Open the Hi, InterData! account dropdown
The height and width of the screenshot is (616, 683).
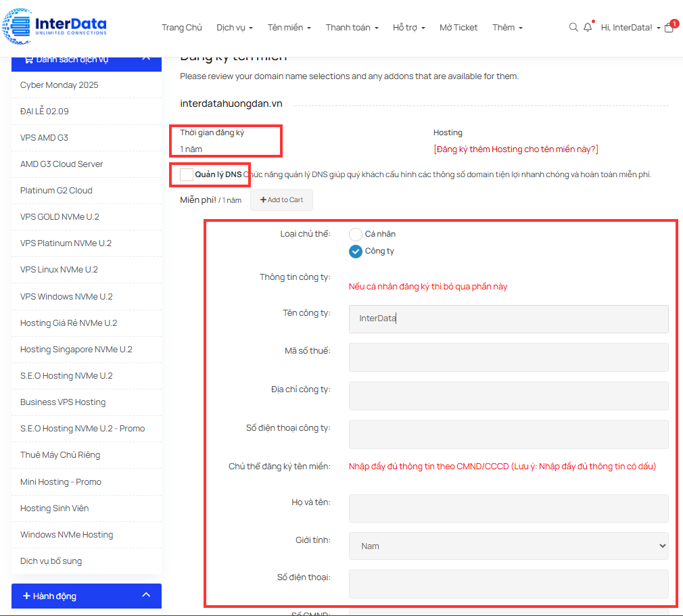pyautogui.click(x=630, y=28)
